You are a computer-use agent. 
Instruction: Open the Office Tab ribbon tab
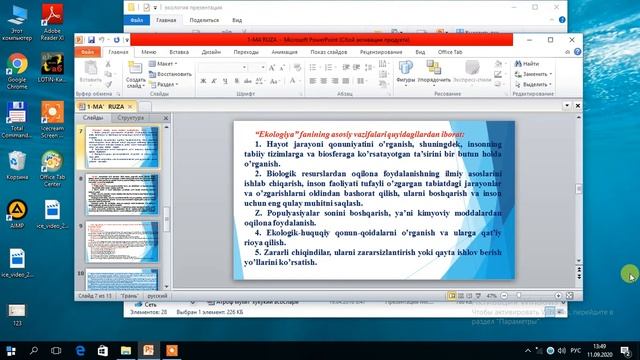(x=450, y=52)
